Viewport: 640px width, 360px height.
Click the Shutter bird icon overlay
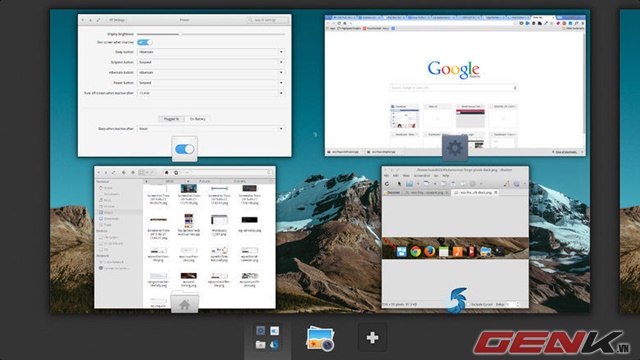[x=457, y=300]
